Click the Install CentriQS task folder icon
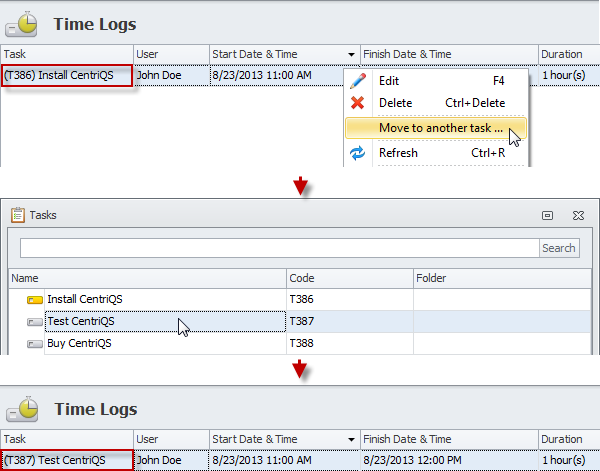The height and width of the screenshot is (471, 600). (35, 300)
